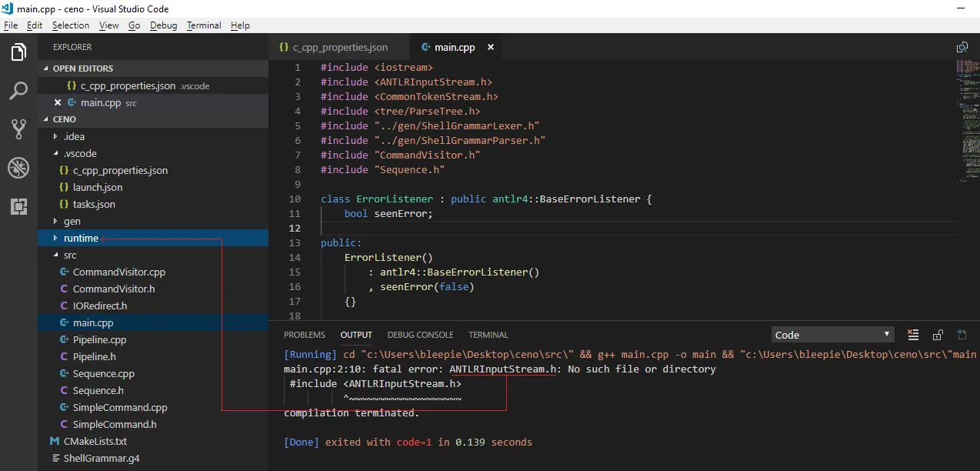Click the C++ icon of main.cpp tab

click(425, 47)
